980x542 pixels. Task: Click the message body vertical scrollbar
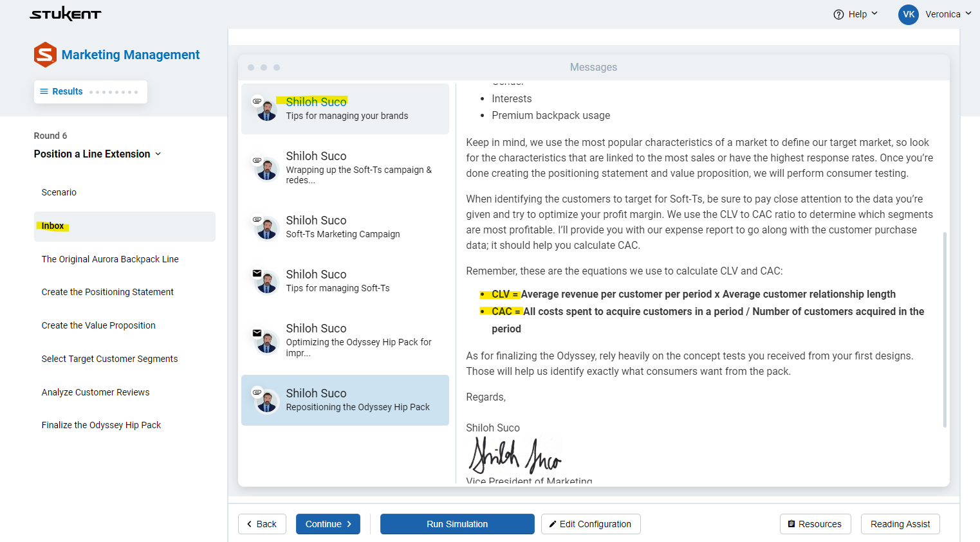click(945, 329)
